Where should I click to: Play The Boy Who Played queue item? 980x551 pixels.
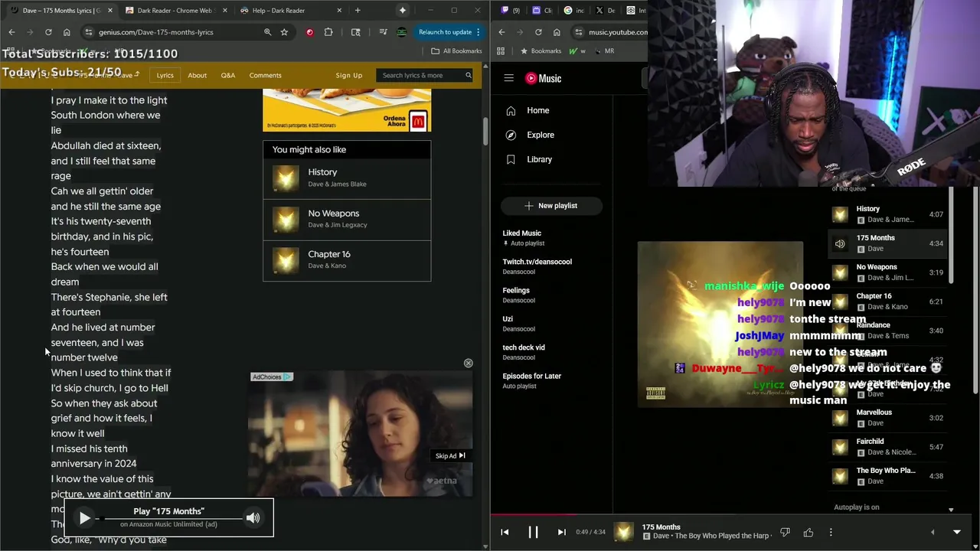click(888, 476)
